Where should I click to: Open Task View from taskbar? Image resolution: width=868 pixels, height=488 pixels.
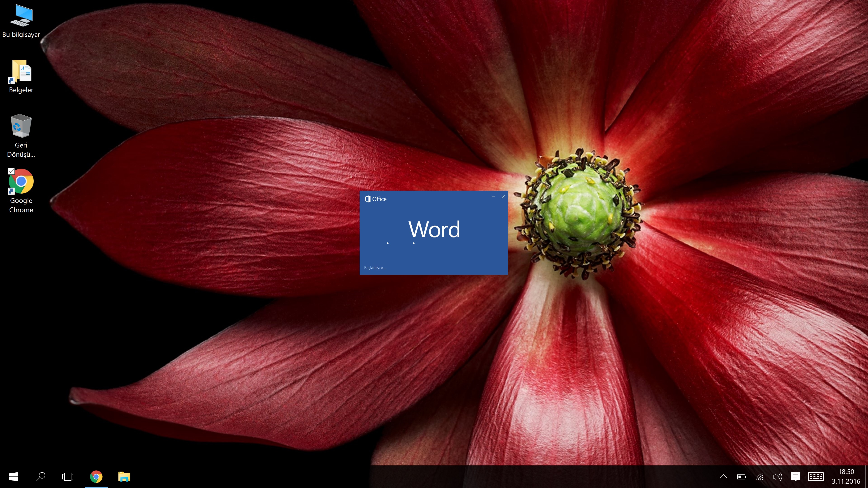coord(68,476)
